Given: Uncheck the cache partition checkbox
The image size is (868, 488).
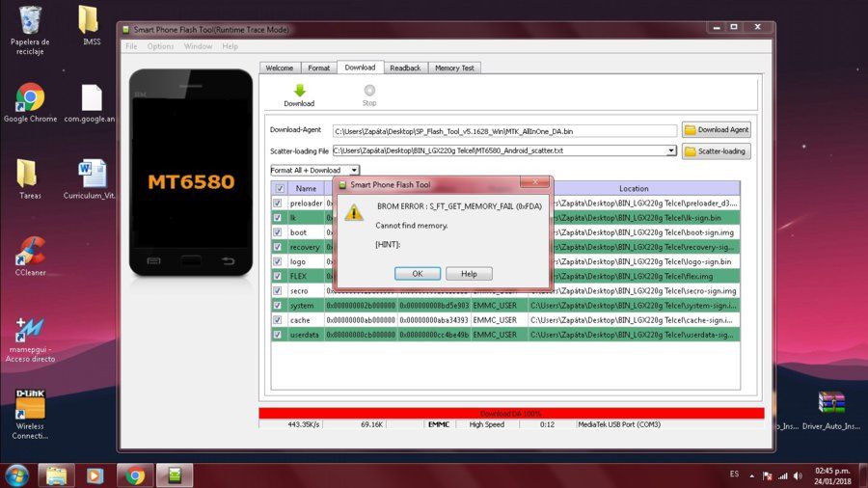Looking at the screenshot, I should click(278, 320).
